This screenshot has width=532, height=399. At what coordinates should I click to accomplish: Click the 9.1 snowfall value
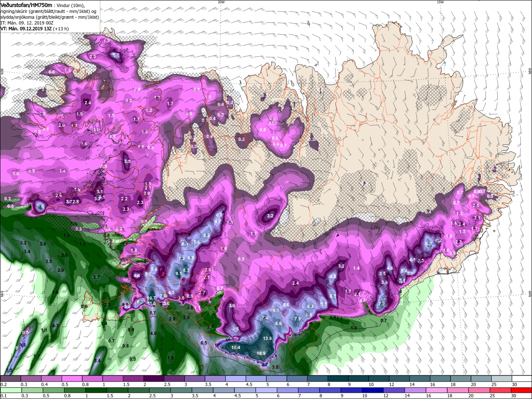179,273
